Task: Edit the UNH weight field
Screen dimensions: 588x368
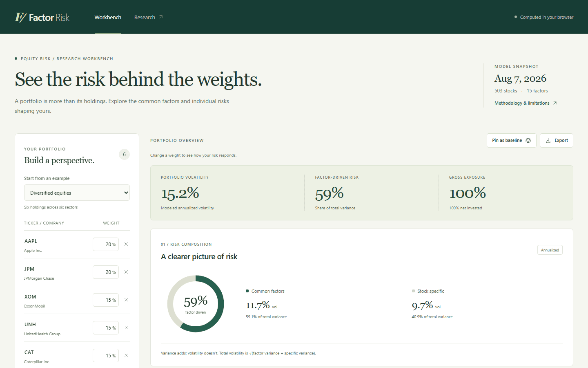Action: pos(106,328)
